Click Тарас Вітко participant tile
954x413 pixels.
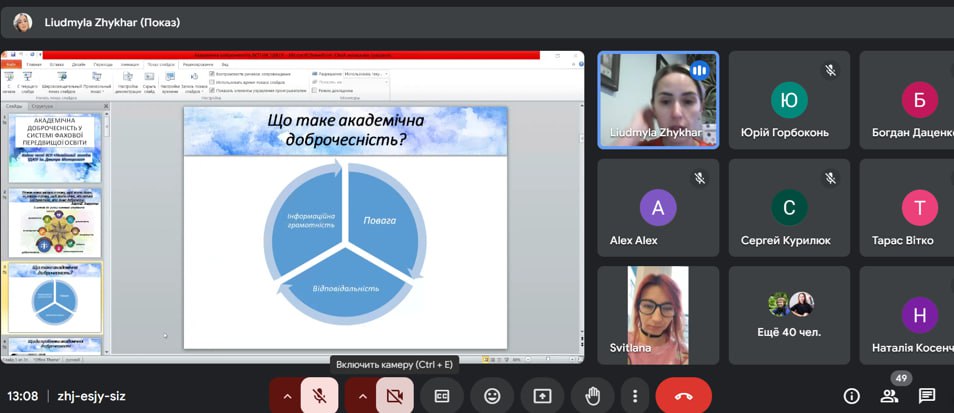(x=907, y=207)
